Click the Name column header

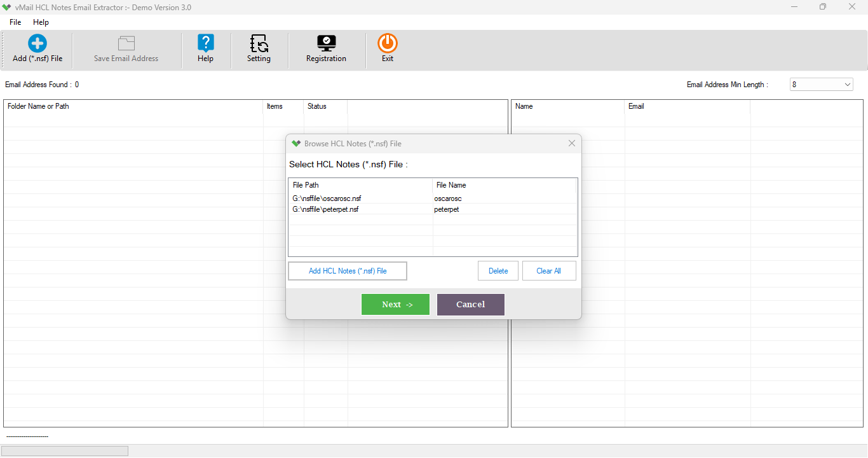pyautogui.click(x=568, y=106)
